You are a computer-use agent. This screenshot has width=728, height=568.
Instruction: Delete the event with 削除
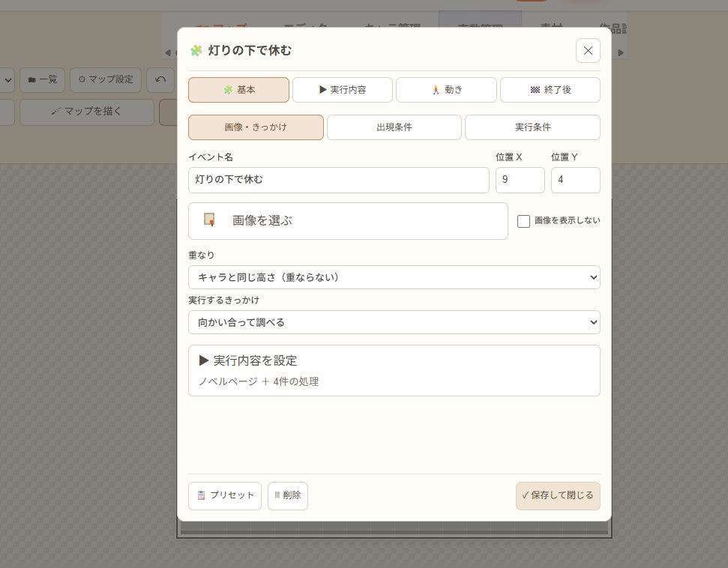tap(288, 495)
